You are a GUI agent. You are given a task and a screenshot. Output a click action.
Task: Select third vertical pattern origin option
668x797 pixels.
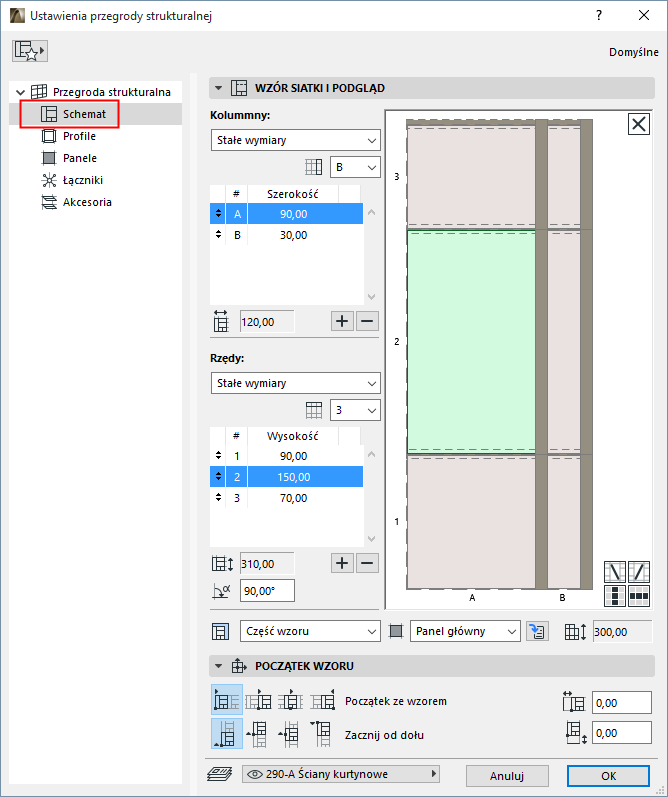[x=290, y=734]
